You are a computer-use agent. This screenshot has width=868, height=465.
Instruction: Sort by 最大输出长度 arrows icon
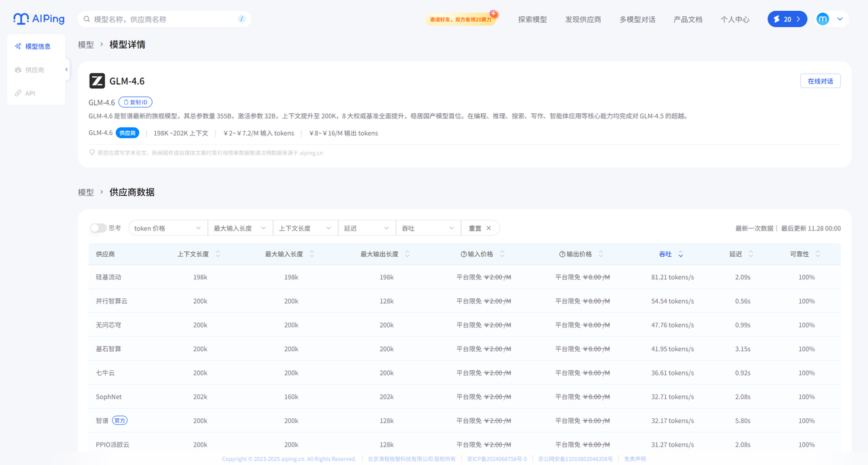pyautogui.click(x=408, y=254)
